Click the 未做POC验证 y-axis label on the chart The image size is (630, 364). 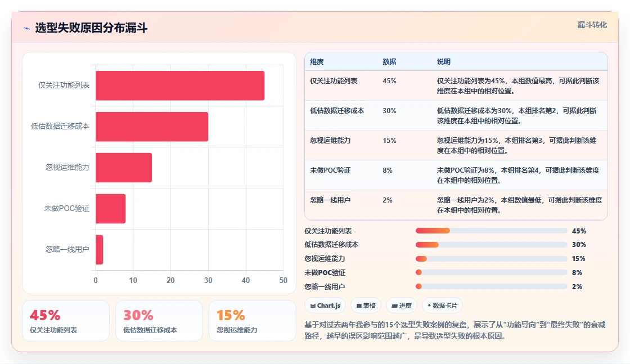point(67,208)
